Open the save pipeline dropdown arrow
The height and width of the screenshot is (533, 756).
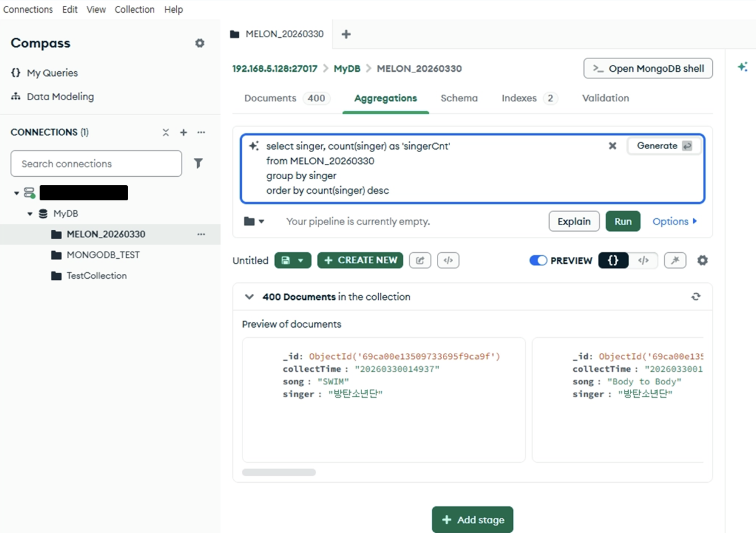point(300,261)
